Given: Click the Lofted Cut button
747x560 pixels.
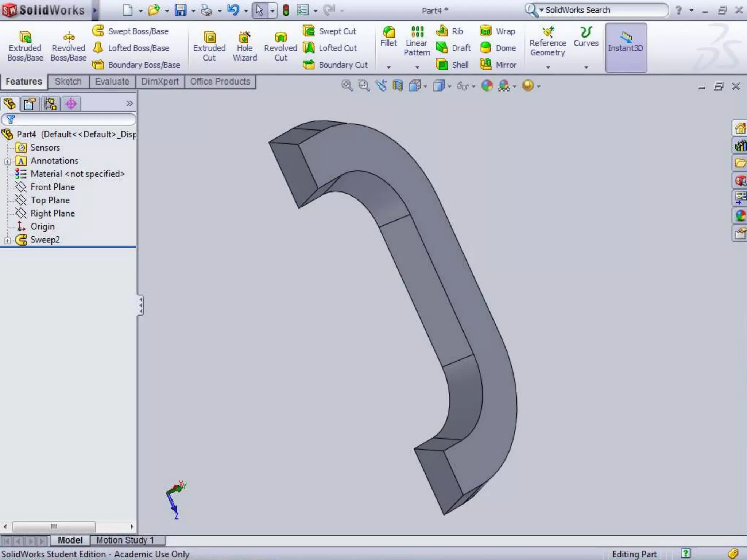Looking at the screenshot, I should click(x=330, y=48).
